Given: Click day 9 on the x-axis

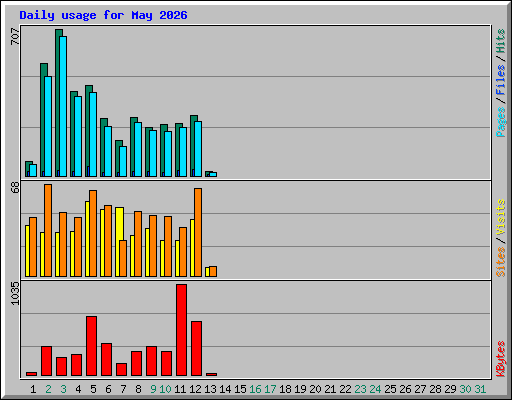Looking at the screenshot, I should (x=153, y=389).
